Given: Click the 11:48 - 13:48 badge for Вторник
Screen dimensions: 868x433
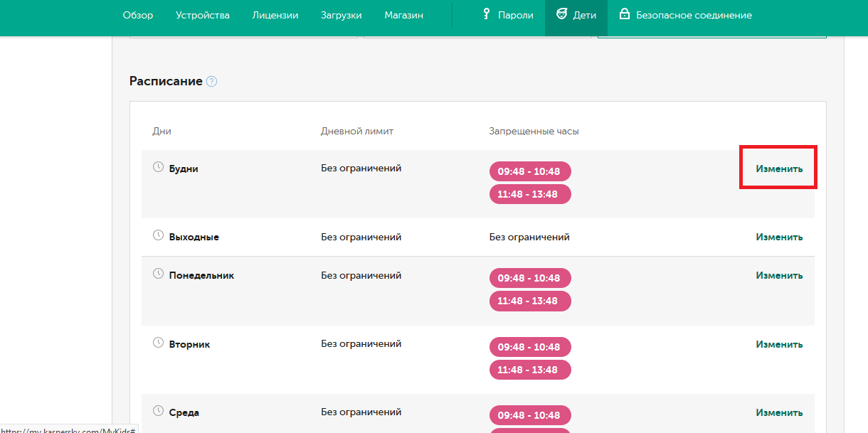Looking at the screenshot, I should point(530,370).
